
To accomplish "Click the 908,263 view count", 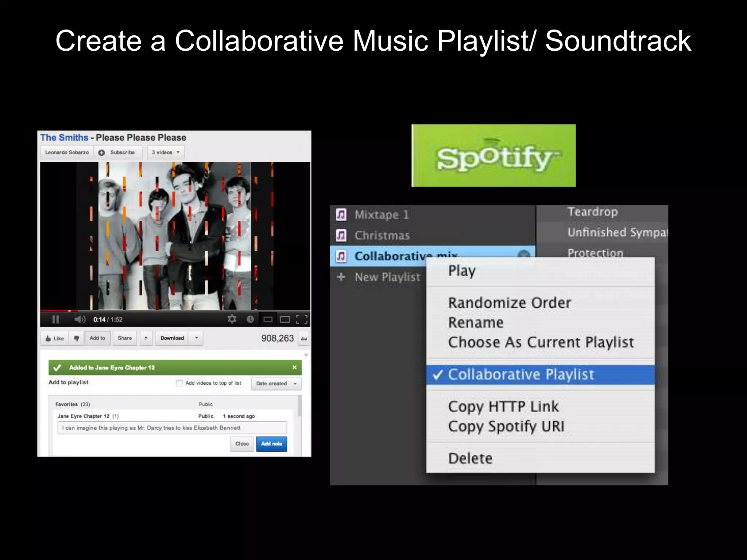I will 278,338.
